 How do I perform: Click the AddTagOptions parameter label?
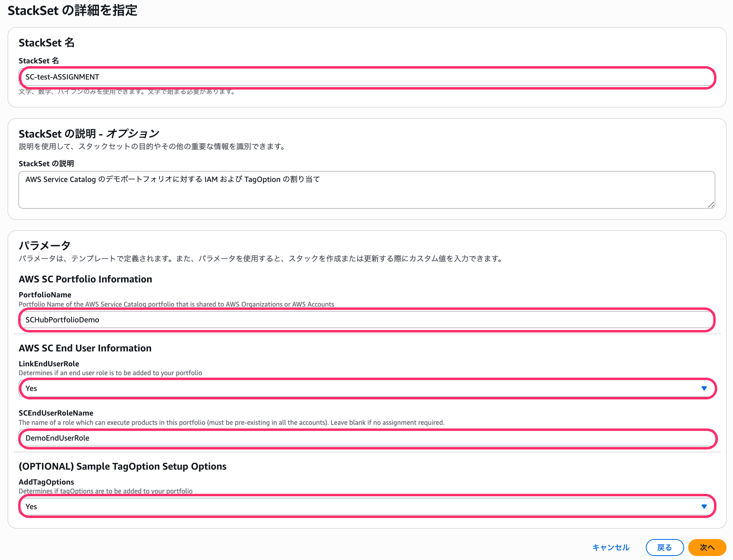click(x=46, y=482)
